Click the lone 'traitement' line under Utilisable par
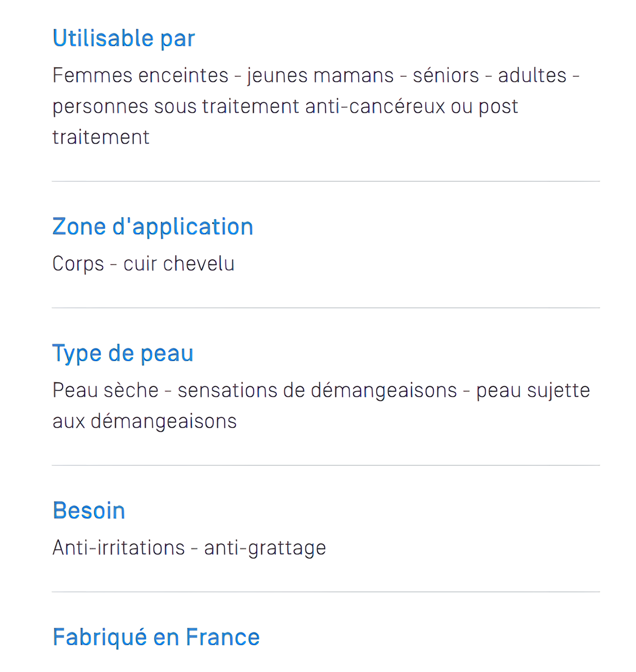This screenshot has width=636, height=672. tap(101, 137)
